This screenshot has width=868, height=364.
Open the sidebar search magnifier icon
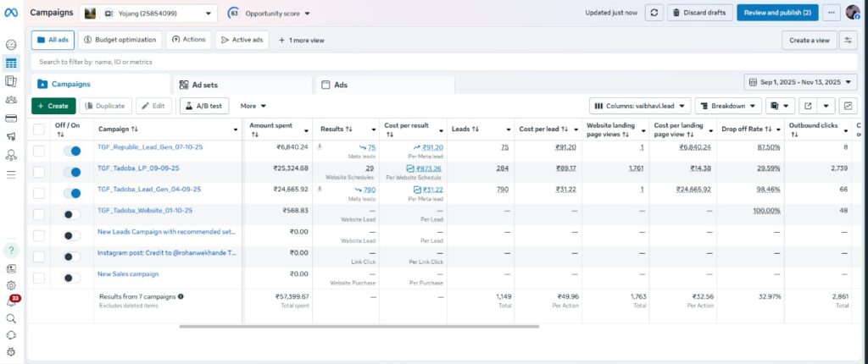coord(11,318)
